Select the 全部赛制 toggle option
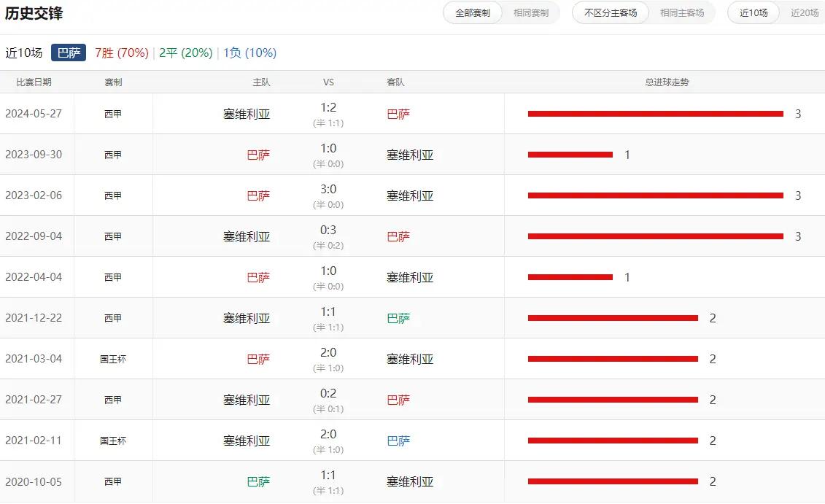Image resolution: width=825 pixels, height=504 pixels. click(473, 12)
